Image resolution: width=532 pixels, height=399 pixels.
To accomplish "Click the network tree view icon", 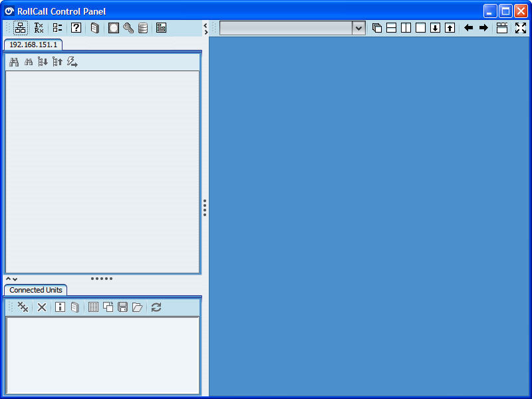I will coord(21,28).
